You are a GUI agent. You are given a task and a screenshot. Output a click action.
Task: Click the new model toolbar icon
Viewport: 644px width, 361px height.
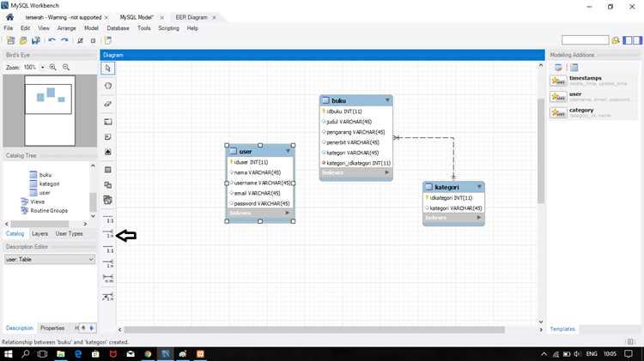click(x=10, y=40)
